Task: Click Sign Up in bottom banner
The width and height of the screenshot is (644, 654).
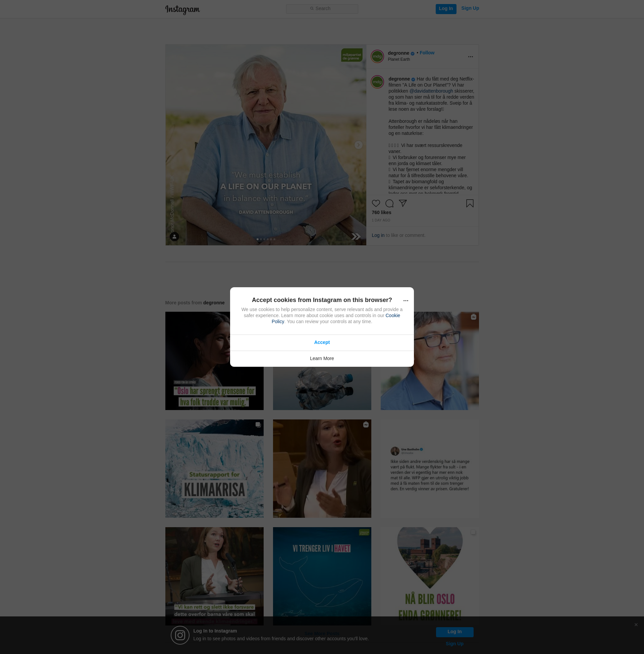Action: (454, 644)
